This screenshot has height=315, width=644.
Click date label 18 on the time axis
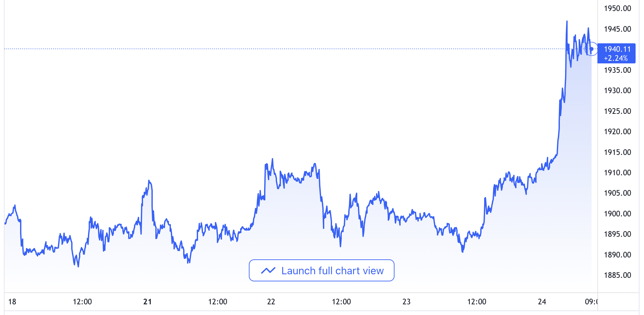point(12,302)
